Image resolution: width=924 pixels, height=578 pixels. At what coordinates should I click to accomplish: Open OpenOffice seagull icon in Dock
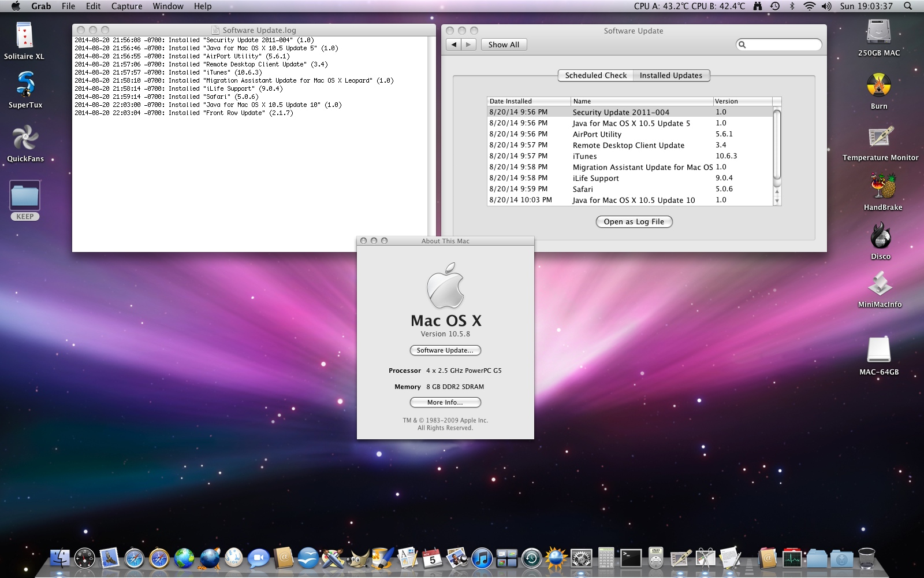[308, 558]
